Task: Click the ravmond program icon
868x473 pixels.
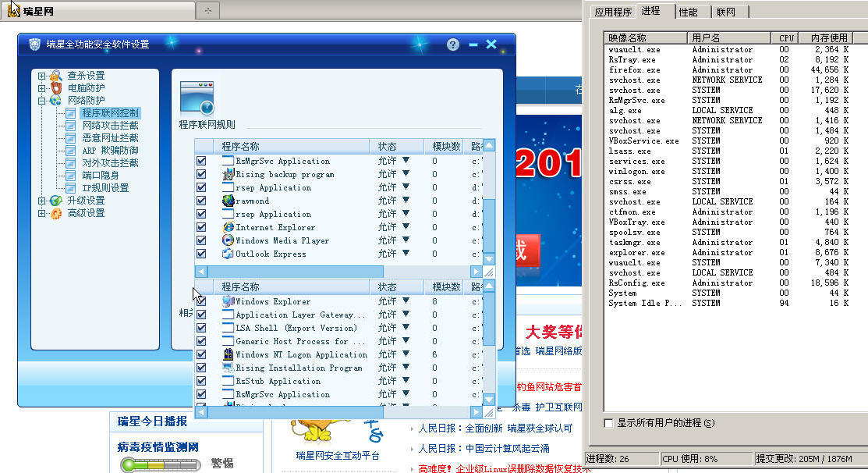Action: coord(228,201)
